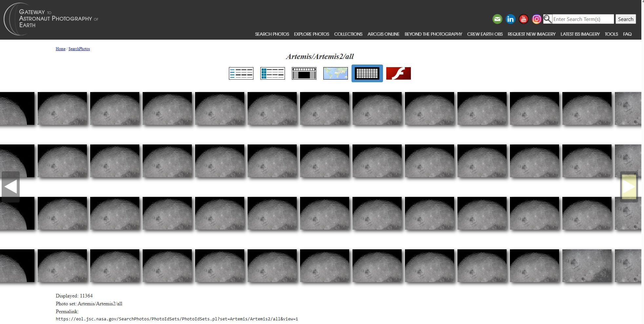Open the SEARCH PHOTOS menu
Image resolution: width=644 pixels, height=324 pixels.
point(272,34)
